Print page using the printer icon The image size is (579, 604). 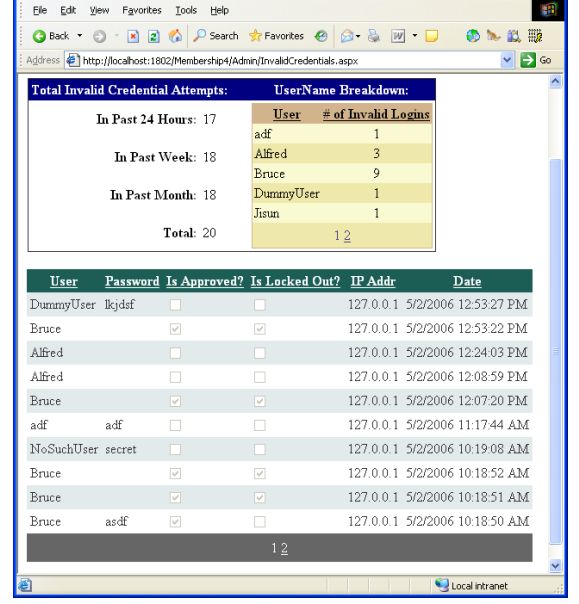(374, 36)
